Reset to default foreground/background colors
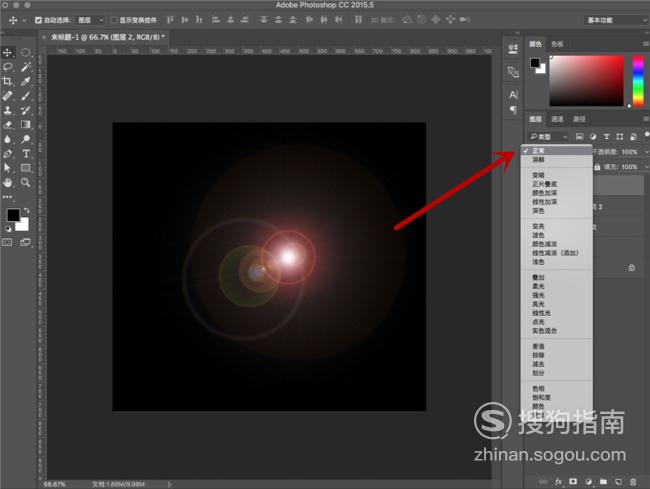 pos(8,228)
